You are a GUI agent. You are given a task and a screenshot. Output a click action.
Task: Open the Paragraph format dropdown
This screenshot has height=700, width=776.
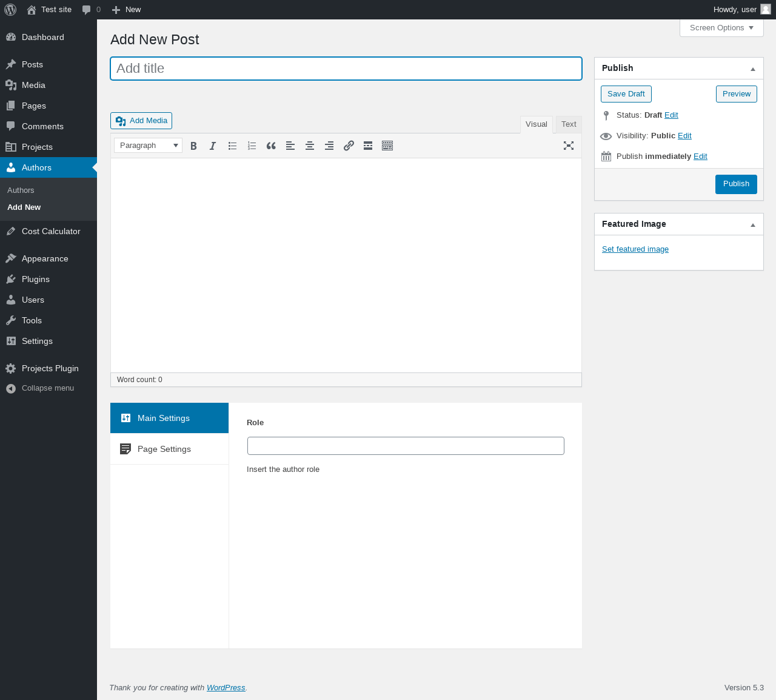148,146
